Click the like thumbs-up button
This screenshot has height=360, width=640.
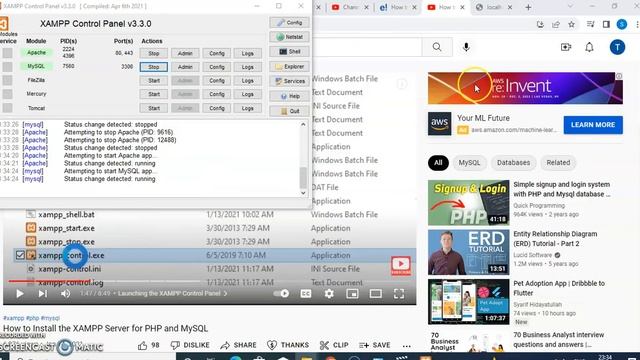[x=149, y=345]
